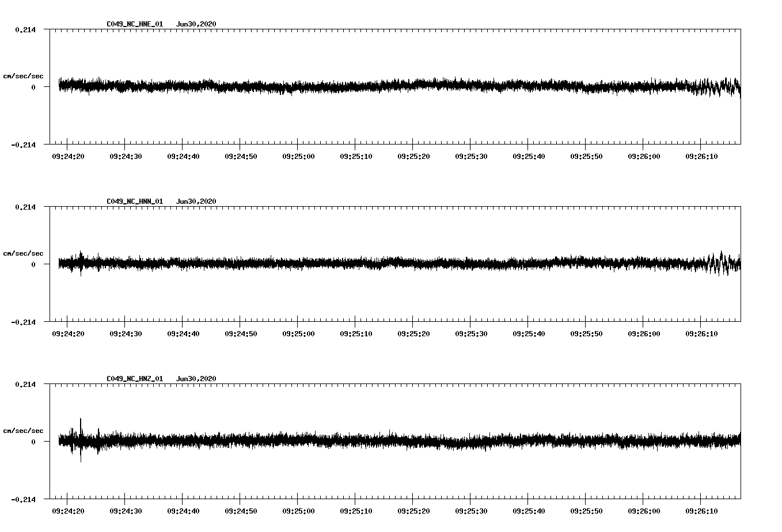The image size is (782, 532).
Task: Click the 09:25:10 time label under the HNZ plot
Action: coord(356,511)
